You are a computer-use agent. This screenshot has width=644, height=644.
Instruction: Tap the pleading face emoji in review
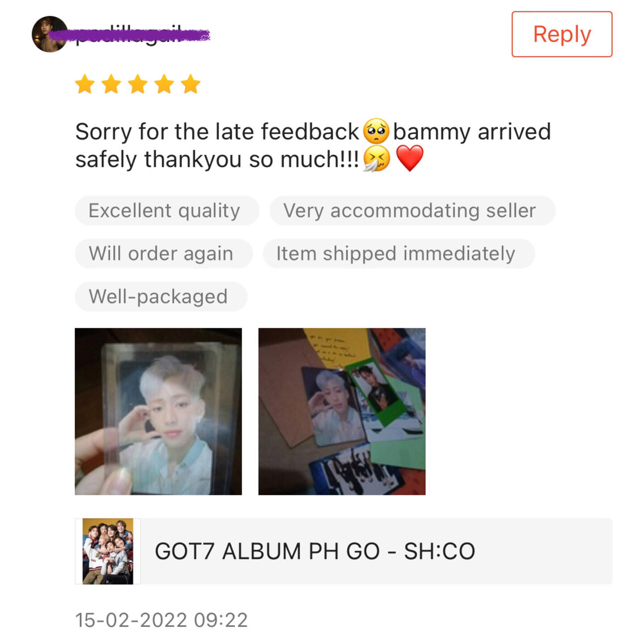coord(376,131)
